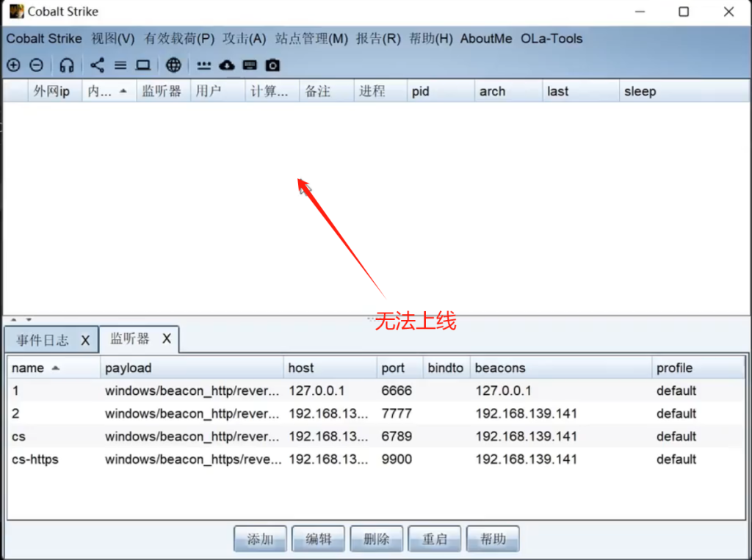Toggle sort on listener name column
This screenshot has height=560, width=752.
pyautogui.click(x=54, y=368)
